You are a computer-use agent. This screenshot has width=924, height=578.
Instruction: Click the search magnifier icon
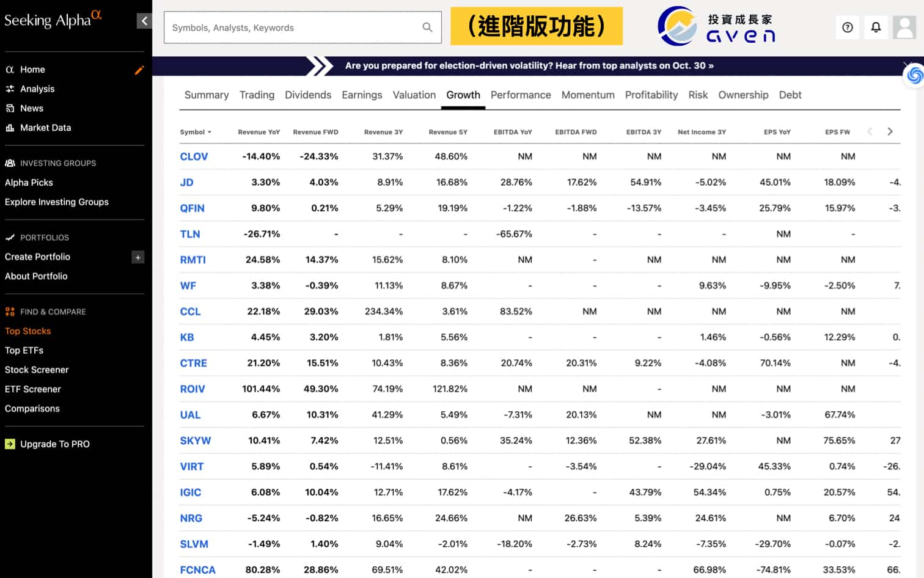click(427, 27)
